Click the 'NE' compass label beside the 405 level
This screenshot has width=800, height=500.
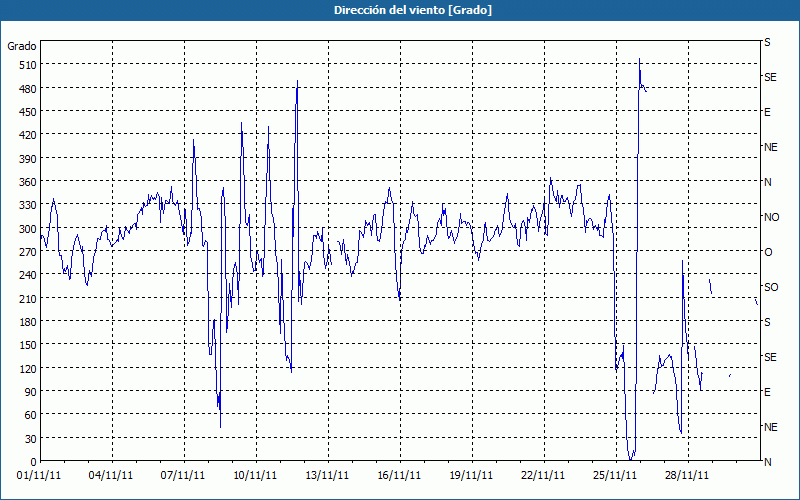click(x=770, y=147)
